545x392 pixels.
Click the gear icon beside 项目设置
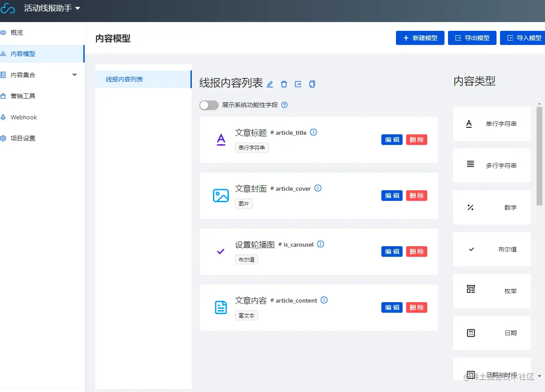pyautogui.click(x=3, y=138)
